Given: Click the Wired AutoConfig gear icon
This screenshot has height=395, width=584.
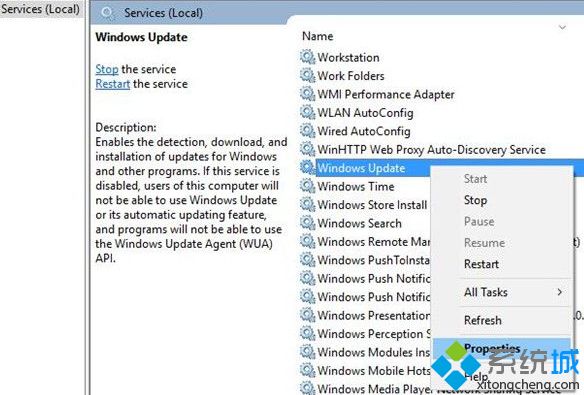Looking at the screenshot, I should [x=308, y=131].
